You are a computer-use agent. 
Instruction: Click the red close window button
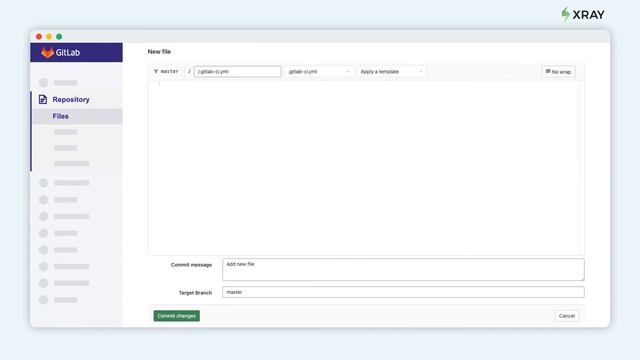pyautogui.click(x=39, y=37)
